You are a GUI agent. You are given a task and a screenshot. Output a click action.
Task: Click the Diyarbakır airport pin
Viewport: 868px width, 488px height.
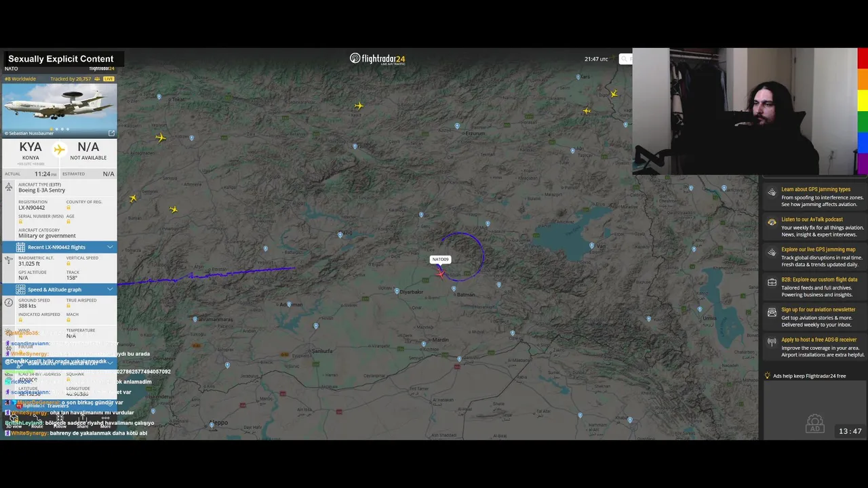(x=397, y=291)
